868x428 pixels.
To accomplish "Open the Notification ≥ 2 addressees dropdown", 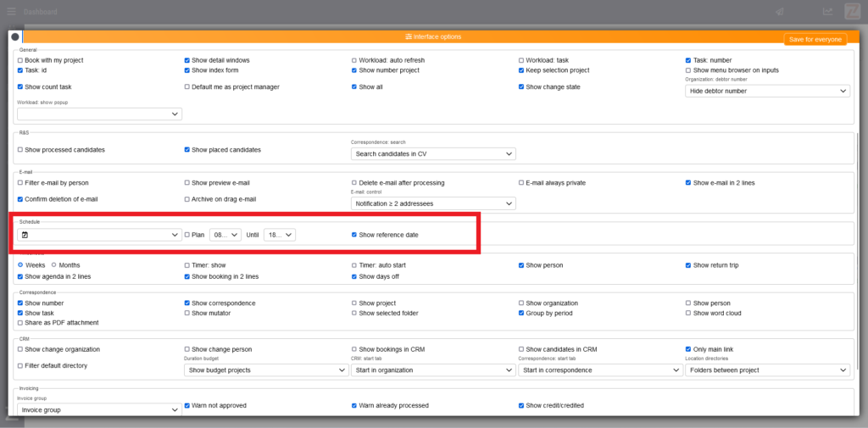I will (432, 203).
